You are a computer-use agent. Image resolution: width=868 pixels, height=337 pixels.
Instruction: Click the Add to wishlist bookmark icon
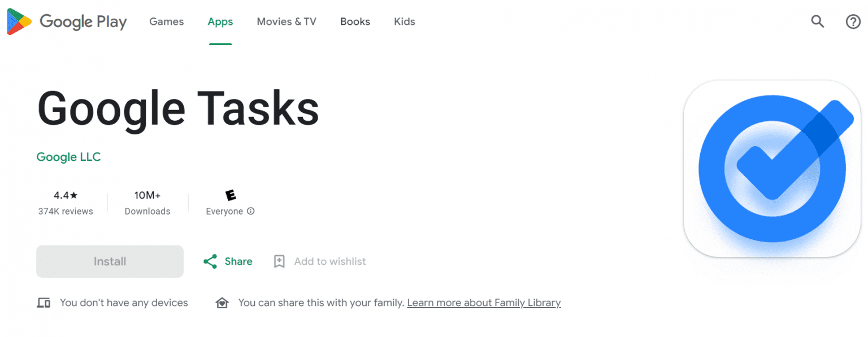[x=279, y=261]
